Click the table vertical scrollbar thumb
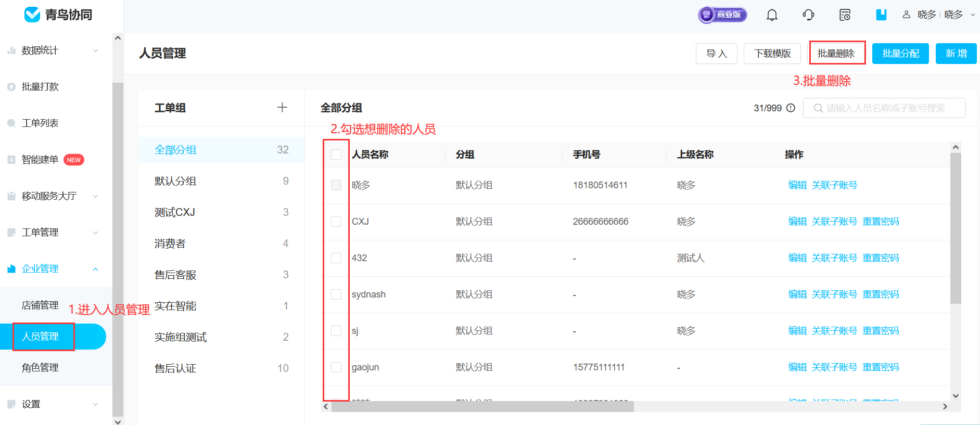 click(956, 228)
